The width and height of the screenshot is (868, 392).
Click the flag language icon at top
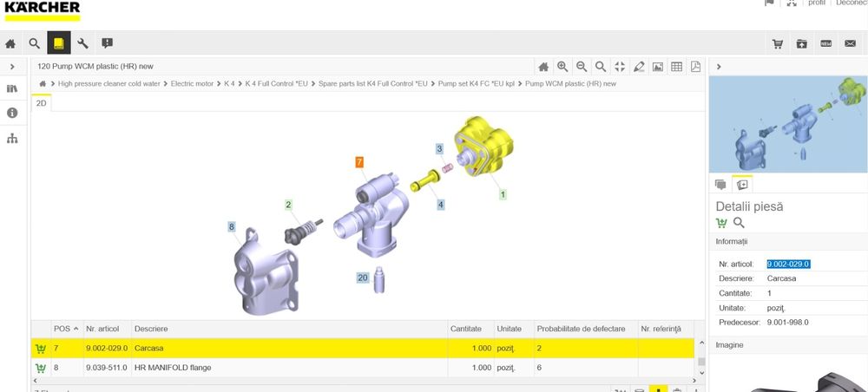(x=769, y=3)
